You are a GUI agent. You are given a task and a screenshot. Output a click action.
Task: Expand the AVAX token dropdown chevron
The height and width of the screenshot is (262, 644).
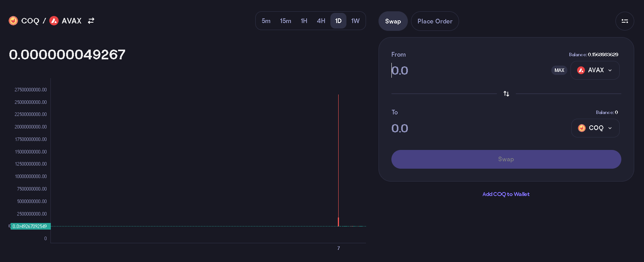click(x=610, y=70)
